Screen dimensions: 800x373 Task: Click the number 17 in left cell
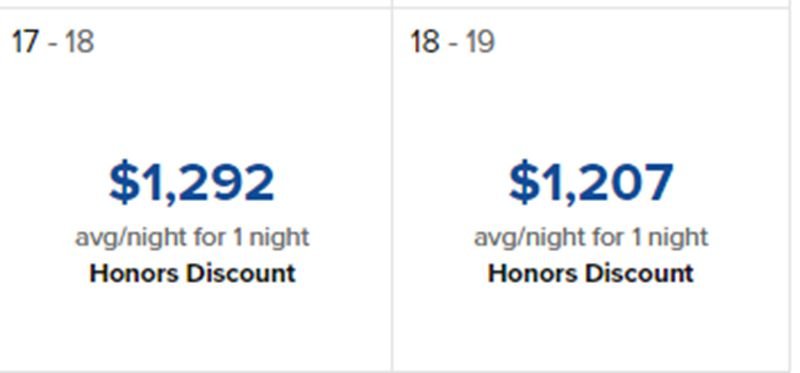pyautogui.click(x=25, y=41)
